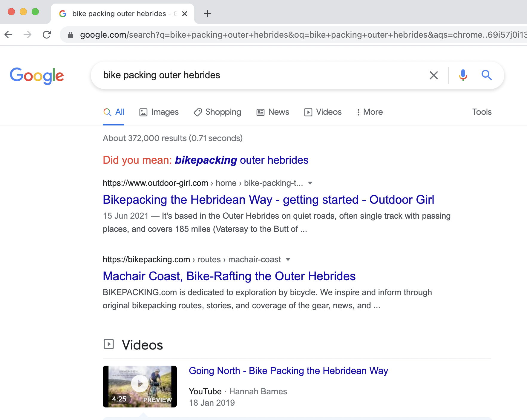Minimize the window with the yellow button
This screenshot has height=420, width=527.
23,12
